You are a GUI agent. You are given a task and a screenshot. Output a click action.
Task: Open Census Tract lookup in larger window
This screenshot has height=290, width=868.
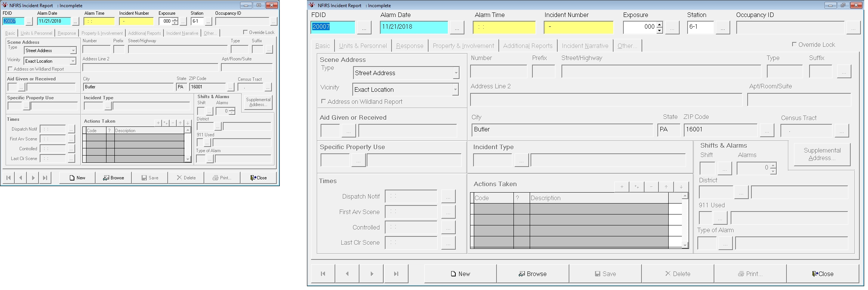pos(842,130)
